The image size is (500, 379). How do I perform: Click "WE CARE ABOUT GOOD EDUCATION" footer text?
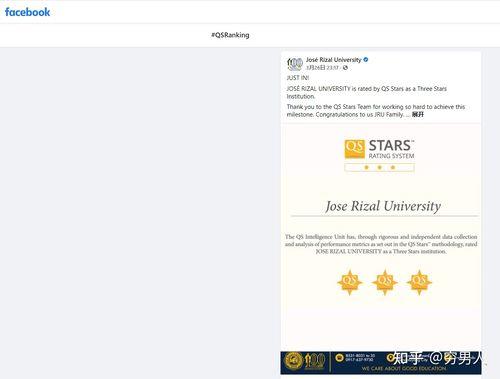tap(404, 368)
